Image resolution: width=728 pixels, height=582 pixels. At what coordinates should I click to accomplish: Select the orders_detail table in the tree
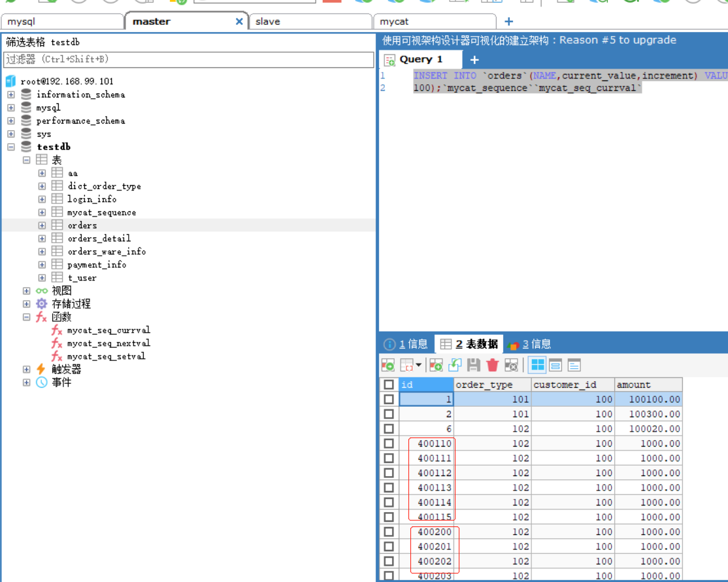(x=99, y=238)
